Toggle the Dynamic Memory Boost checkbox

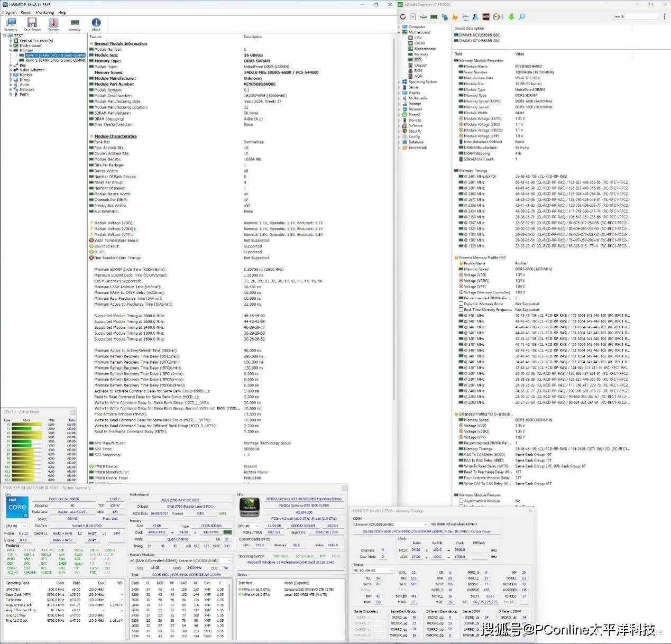(461, 304)
